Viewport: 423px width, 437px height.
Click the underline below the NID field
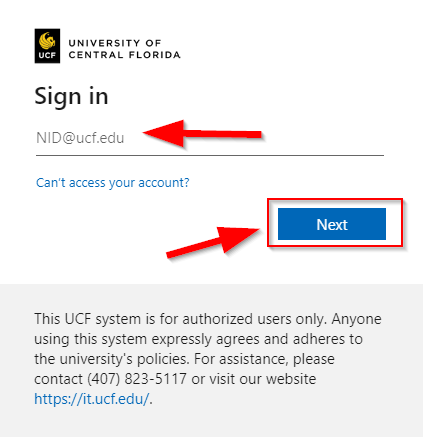click(x=210, y=155)
